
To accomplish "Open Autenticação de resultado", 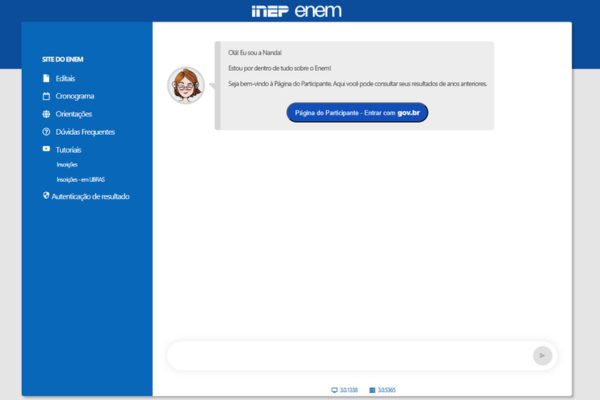I will click(x=91, y=196).
